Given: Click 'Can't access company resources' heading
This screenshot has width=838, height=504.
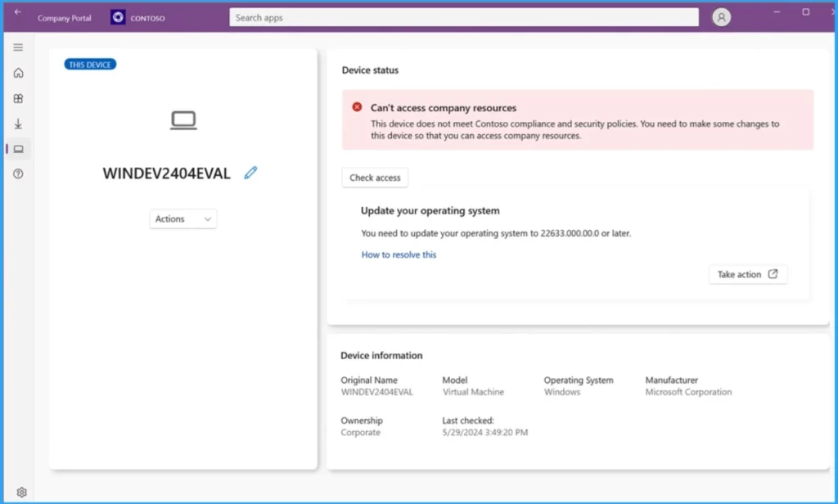Looking at the screenshot, I should click(x=444, y=107).
